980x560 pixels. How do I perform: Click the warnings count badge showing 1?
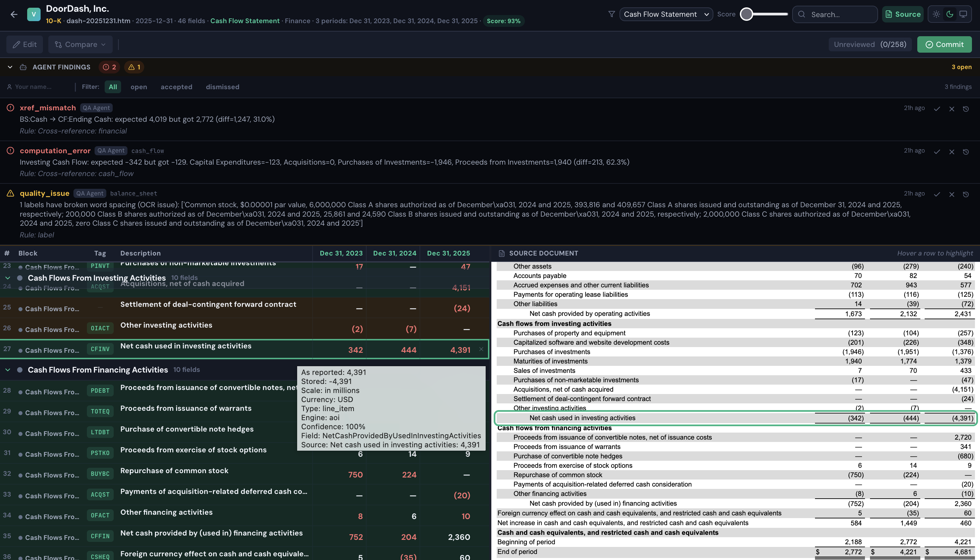click(x=134, y=67)
